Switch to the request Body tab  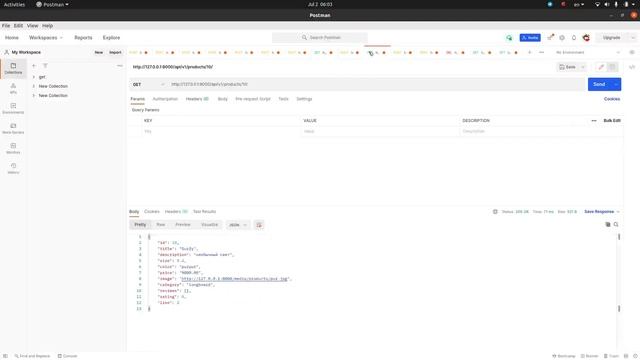click(222, 99)
